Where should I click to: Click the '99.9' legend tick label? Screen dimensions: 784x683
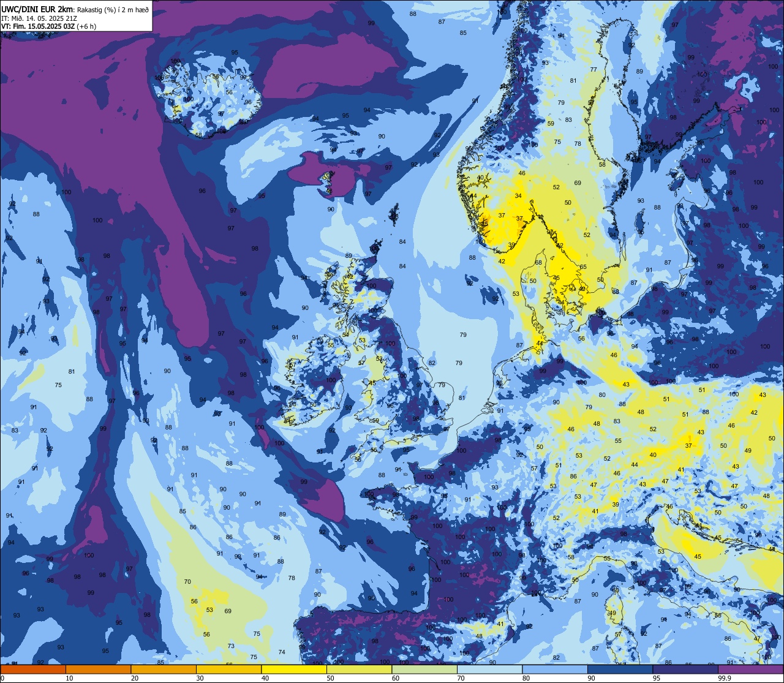coord(725,677)
